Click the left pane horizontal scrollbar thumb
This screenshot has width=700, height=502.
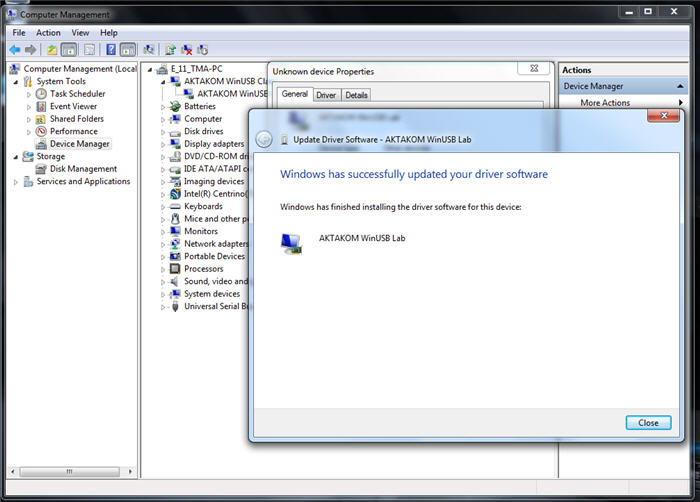pos(69,472)
